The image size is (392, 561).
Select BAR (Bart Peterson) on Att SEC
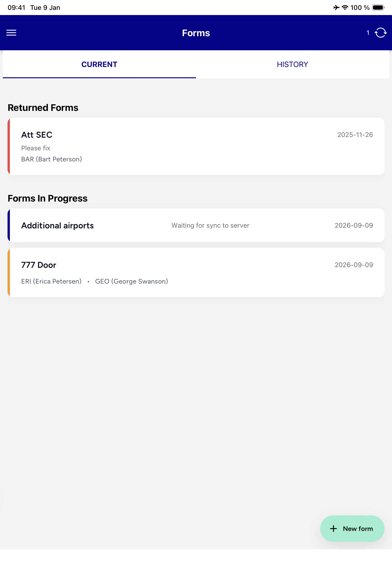pos(51,159)
